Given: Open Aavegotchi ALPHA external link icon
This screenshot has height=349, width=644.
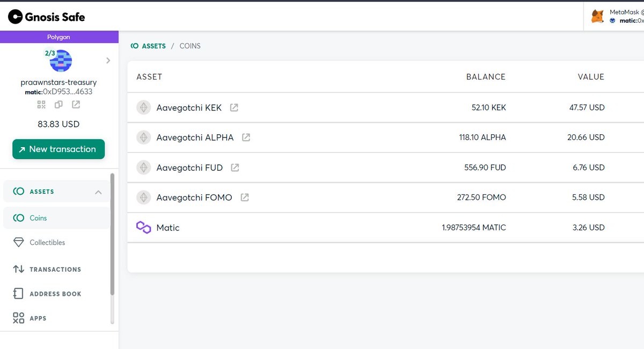Looking at the screenshot, I should point(246,137).
